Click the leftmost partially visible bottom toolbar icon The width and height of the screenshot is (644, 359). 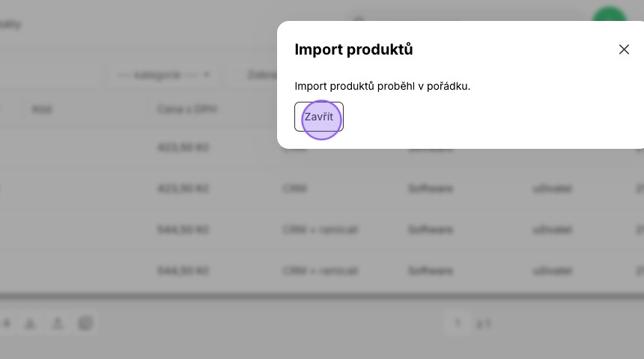point(7,324)
